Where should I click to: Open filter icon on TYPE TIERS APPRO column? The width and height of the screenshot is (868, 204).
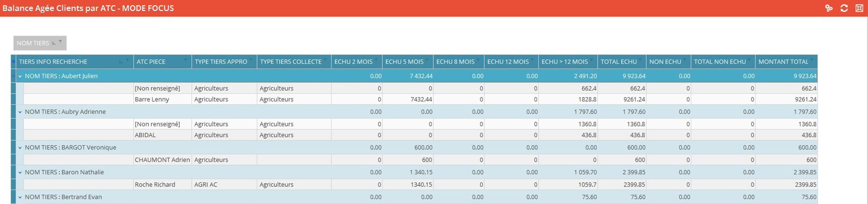point(251,60)
